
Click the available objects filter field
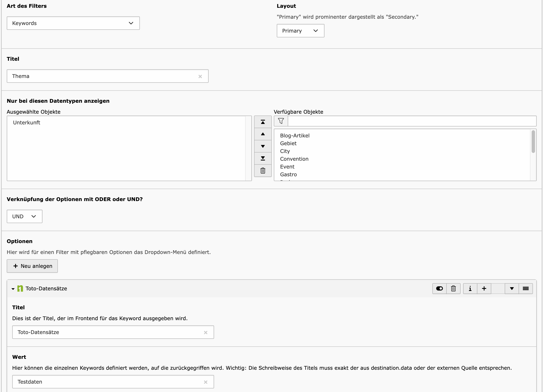pos(412,121)
